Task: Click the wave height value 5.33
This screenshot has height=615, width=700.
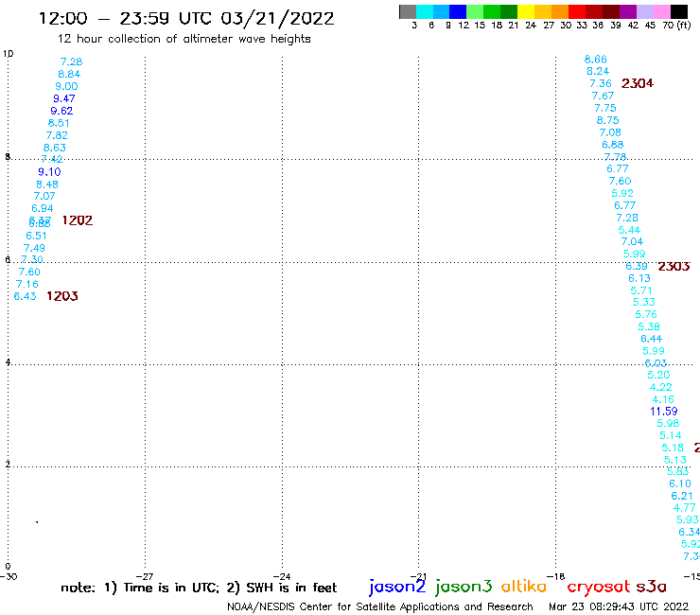Action: pyautogui.click(x=644, y=303)
